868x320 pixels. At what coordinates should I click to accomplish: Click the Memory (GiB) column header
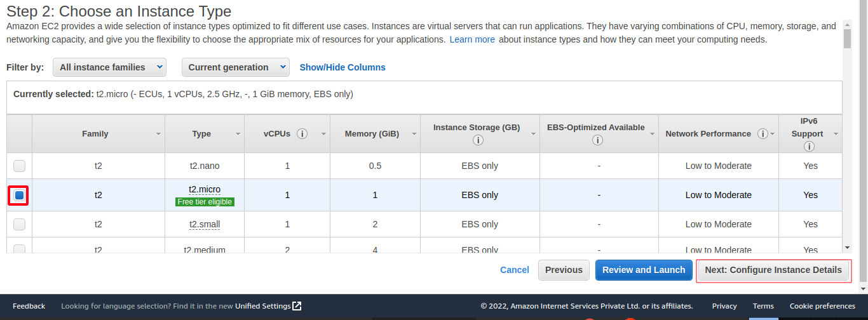372,134
